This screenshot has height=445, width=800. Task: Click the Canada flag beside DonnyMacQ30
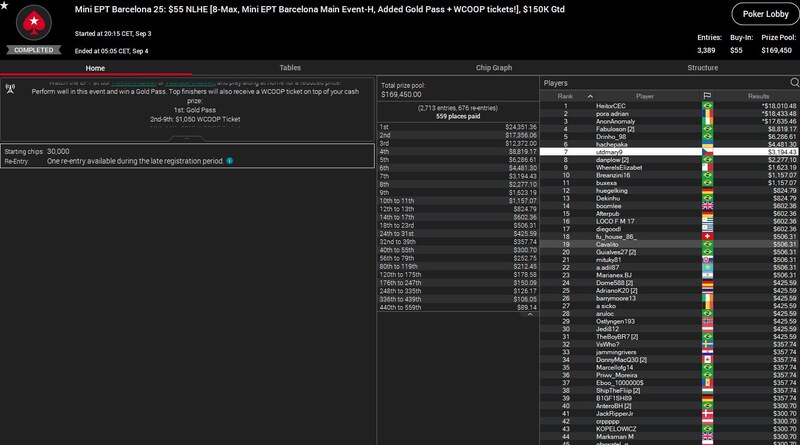point(707,360)
